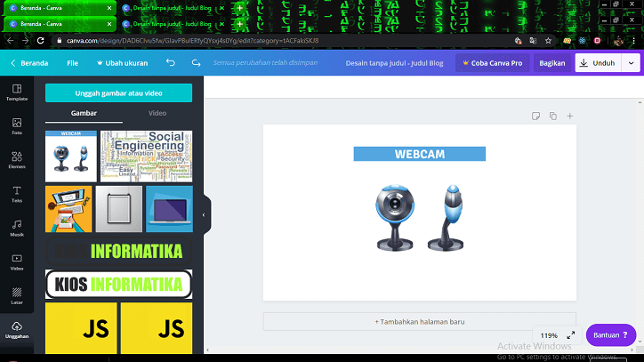The image size is (644, 362).
Task: Click the translate page icon in address bar
Action: (533, 41)
